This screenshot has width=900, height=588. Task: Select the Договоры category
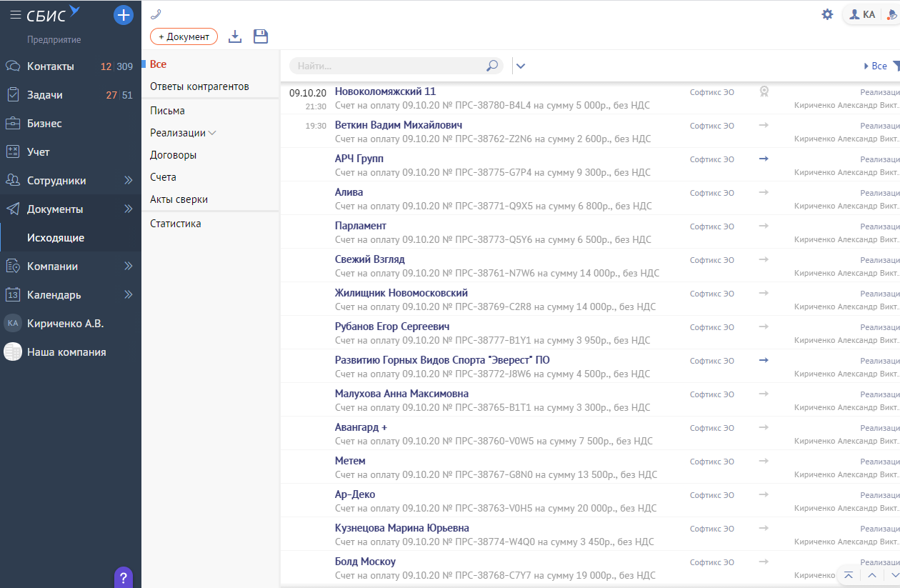click(173, 155)
